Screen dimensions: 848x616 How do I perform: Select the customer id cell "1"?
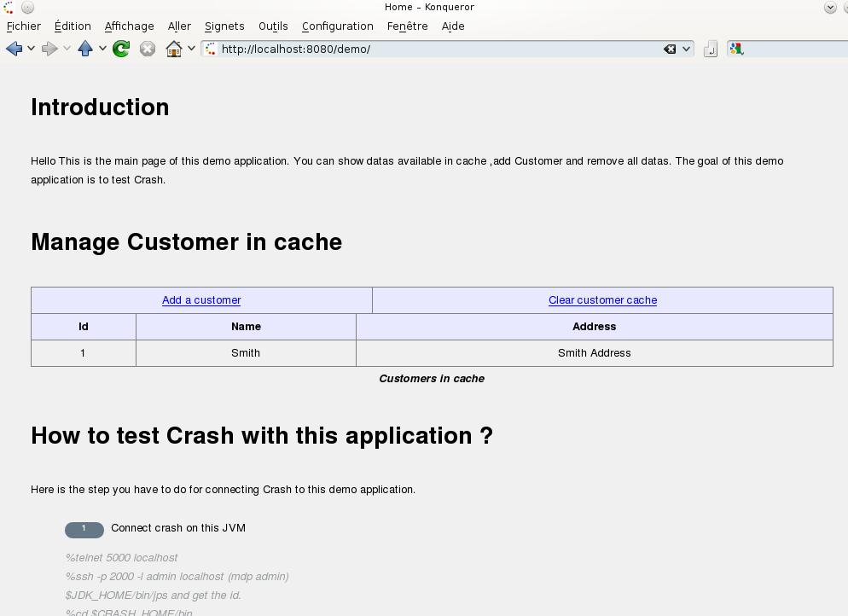[84, 353]
